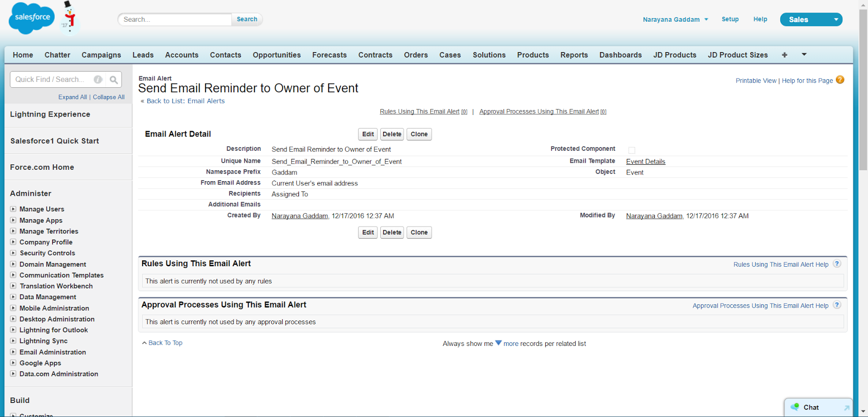Viewport: 868px width, 417px height.
Task: Expand Communication Templates arrow
Action: point(13,275)
